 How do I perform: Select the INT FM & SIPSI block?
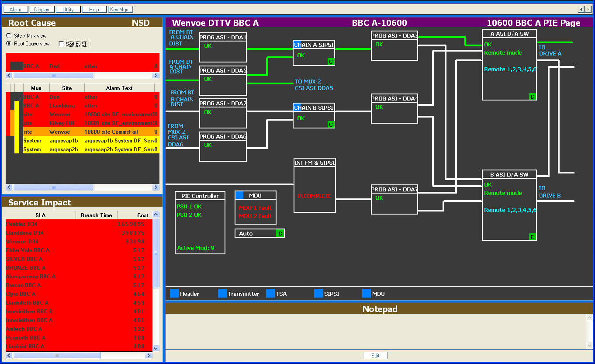(315, 186)
